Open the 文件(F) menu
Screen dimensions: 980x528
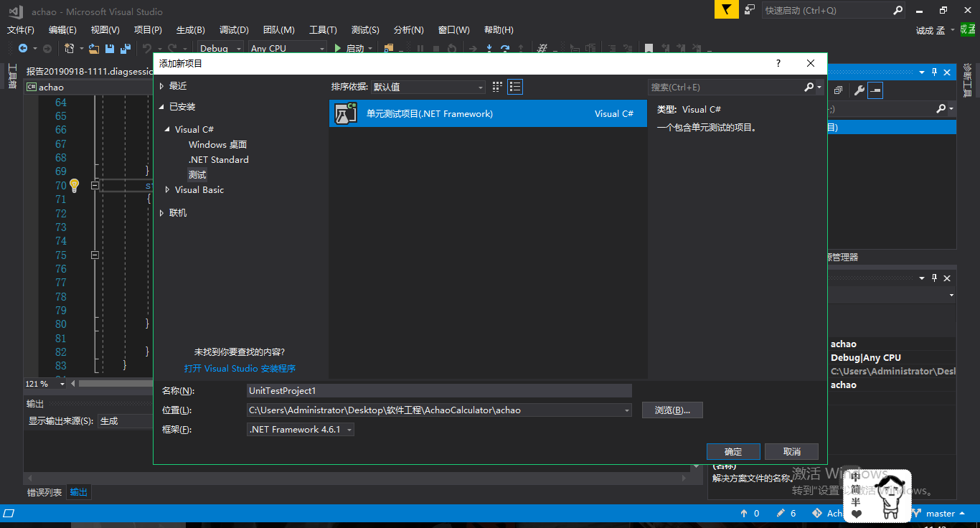tap(21, 29)
